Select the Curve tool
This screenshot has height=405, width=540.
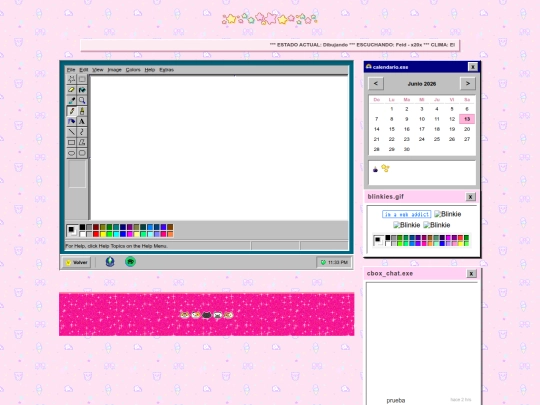82,132
